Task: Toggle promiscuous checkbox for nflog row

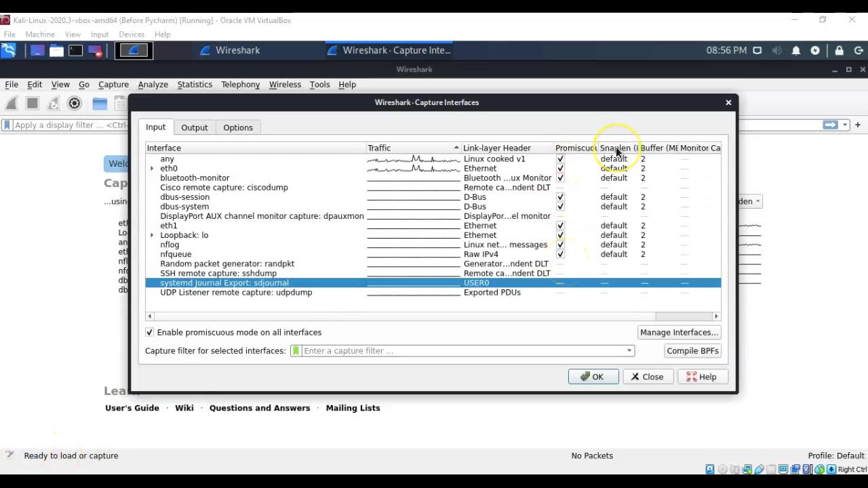Action: [x=560, y=245]
